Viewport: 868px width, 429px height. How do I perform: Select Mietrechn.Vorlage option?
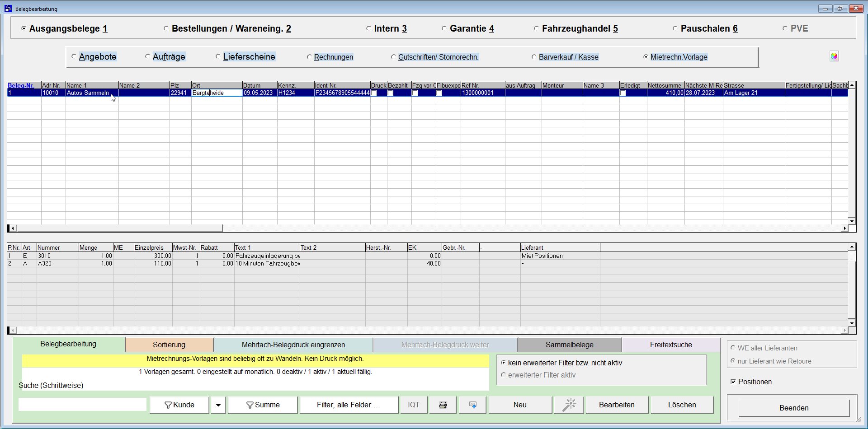point(675,57)
